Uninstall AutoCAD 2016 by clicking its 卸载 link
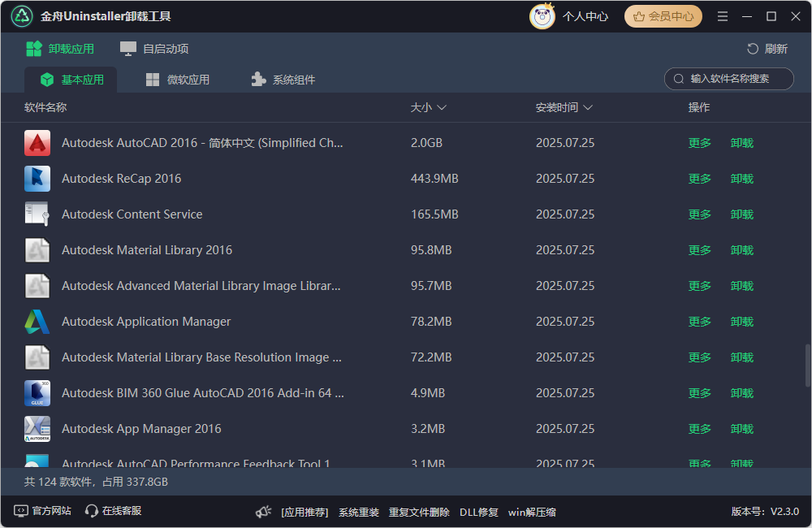Viewport: 812px width, 528px height. pos(741,142)
